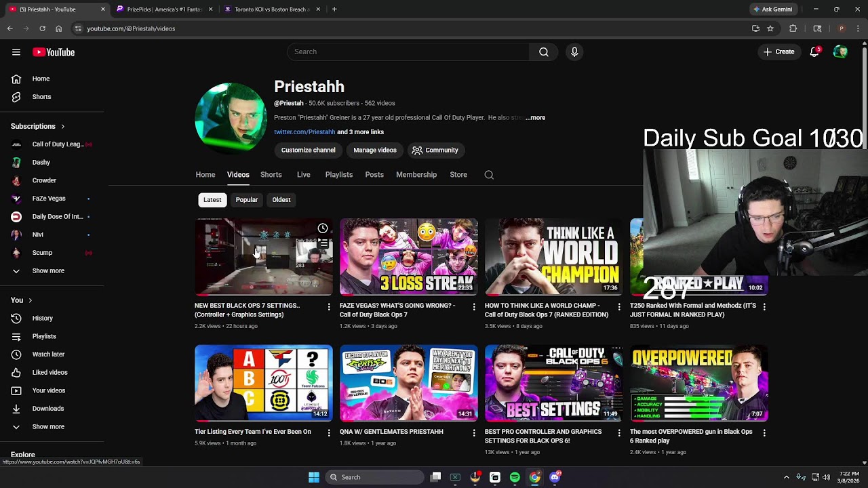
Task: Click Ask Gemini in Chrome
Action: (772, 9)
